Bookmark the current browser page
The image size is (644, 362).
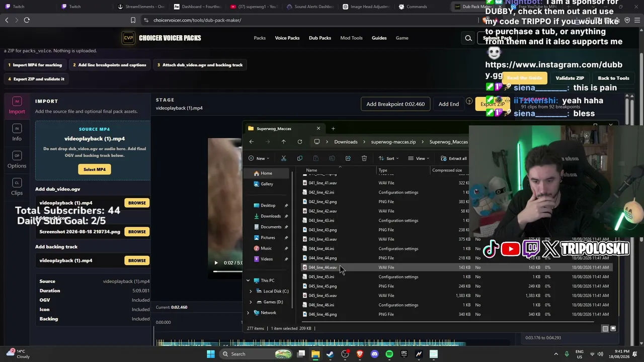click(x=133, y=20)
